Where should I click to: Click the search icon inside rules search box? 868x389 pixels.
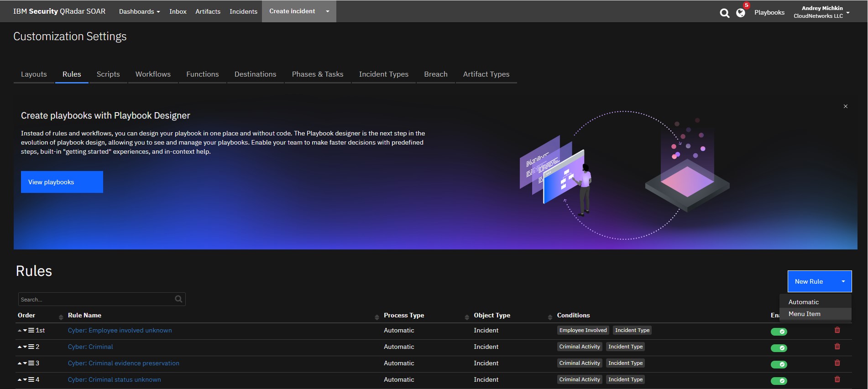[178, 299]
